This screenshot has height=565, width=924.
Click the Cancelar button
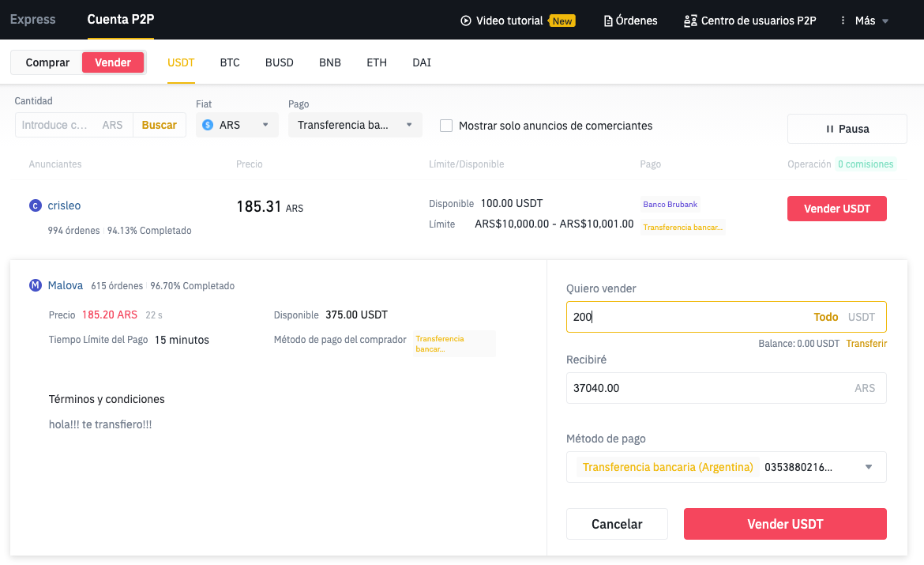point(617,524)
